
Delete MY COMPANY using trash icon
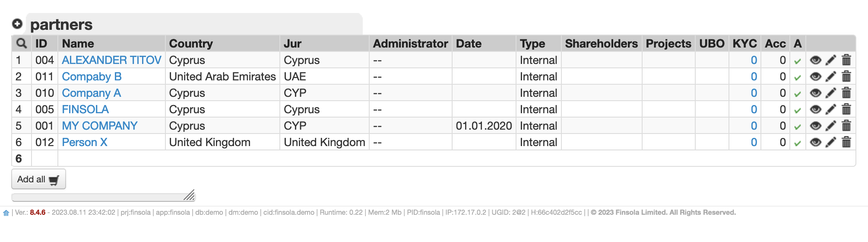click(x=846, y=126)
